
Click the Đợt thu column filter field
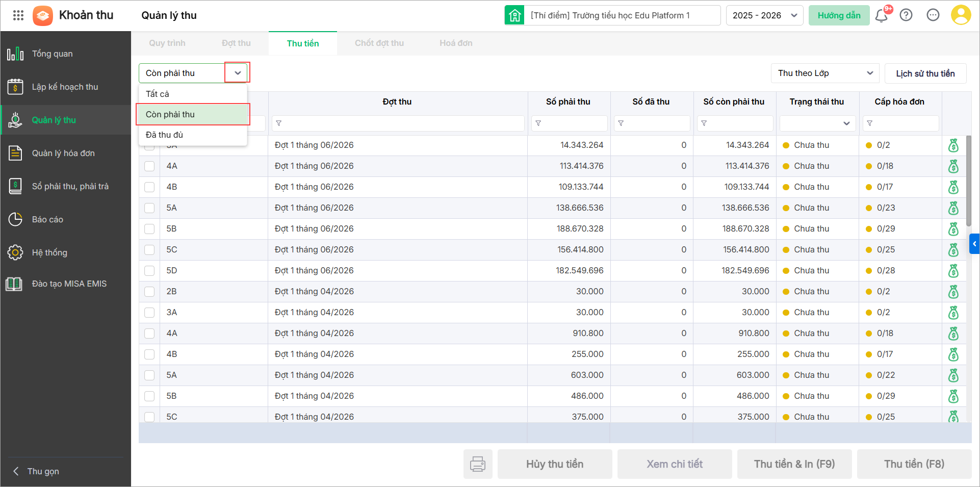point(398,123)
